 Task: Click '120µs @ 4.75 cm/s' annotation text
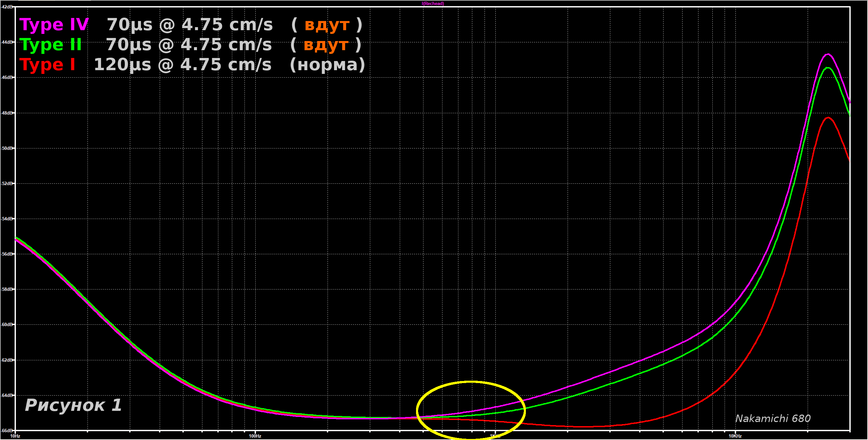tap(182, 64)
